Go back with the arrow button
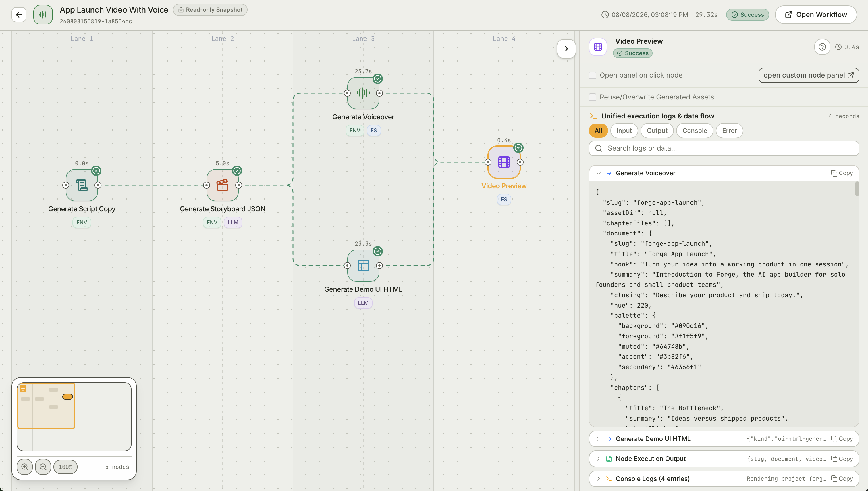The height and width of the screenshot is (491, 868). (x=19, y=14)
